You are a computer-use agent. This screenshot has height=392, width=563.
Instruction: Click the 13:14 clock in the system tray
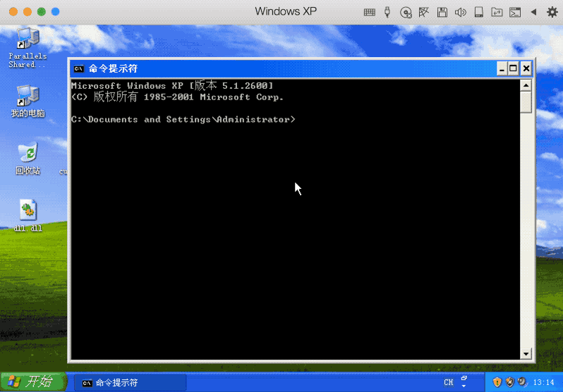[544, 382]
